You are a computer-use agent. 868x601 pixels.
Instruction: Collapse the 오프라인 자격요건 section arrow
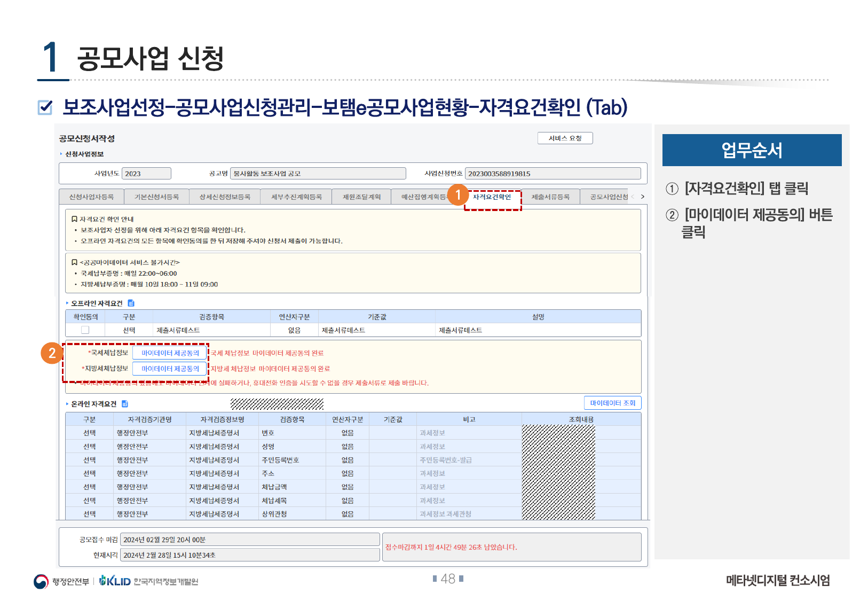(67, 303)
